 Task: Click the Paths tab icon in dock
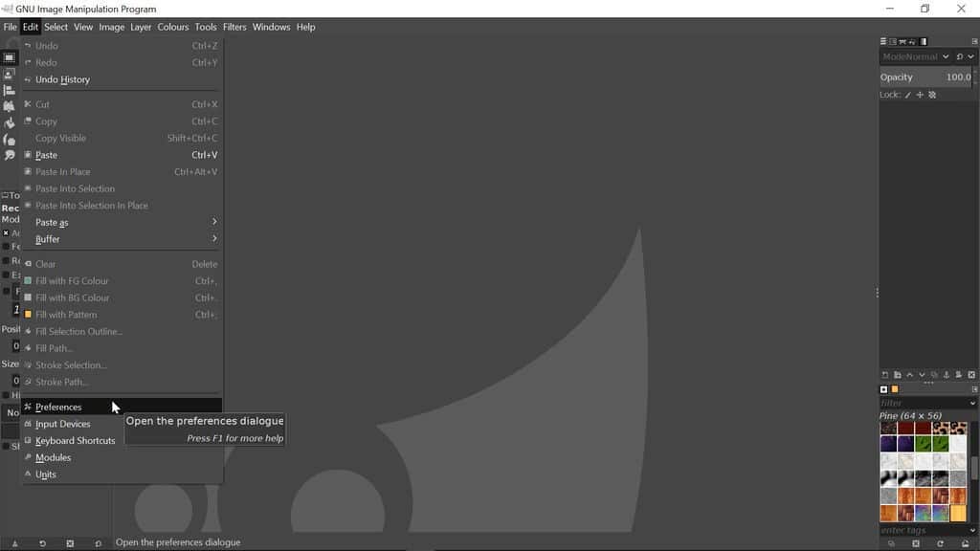tap(902, 41)
